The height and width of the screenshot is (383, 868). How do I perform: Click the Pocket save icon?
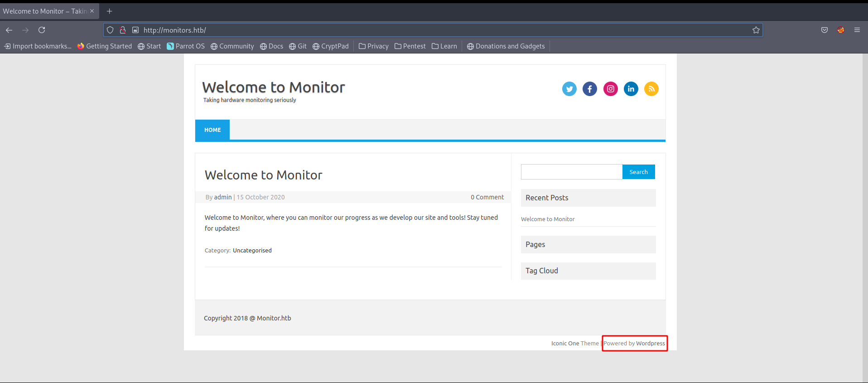(824, 30)
